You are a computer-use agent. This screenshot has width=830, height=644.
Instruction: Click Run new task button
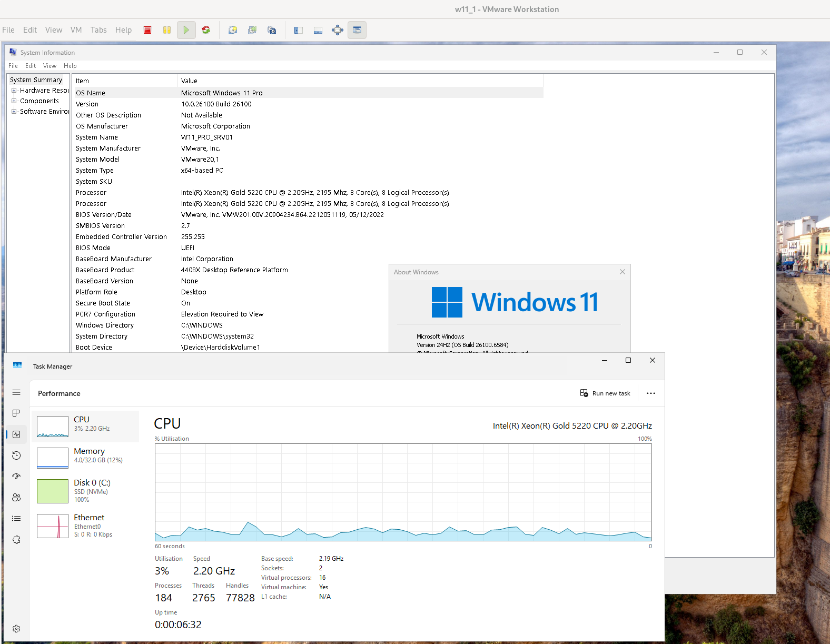pos(605,393)
